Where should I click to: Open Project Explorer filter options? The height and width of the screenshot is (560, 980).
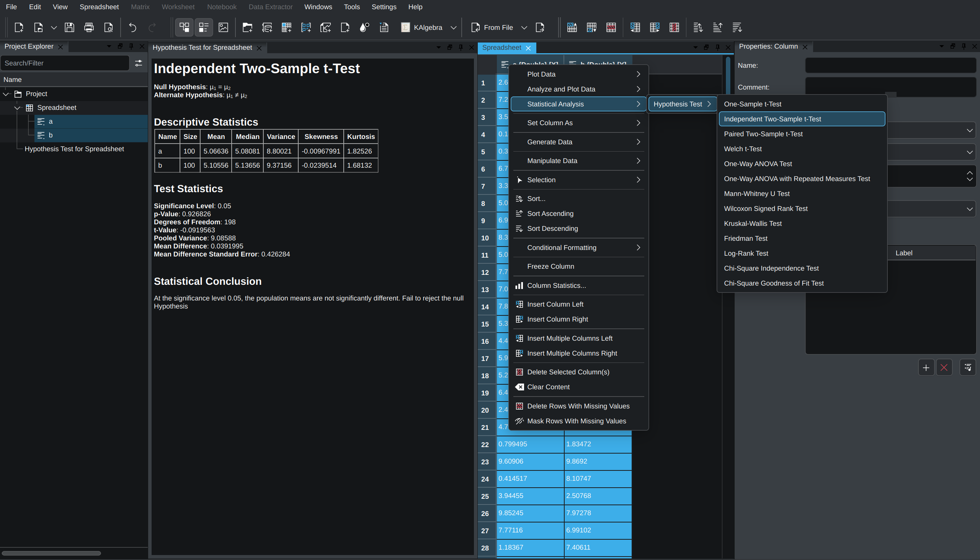139,63
